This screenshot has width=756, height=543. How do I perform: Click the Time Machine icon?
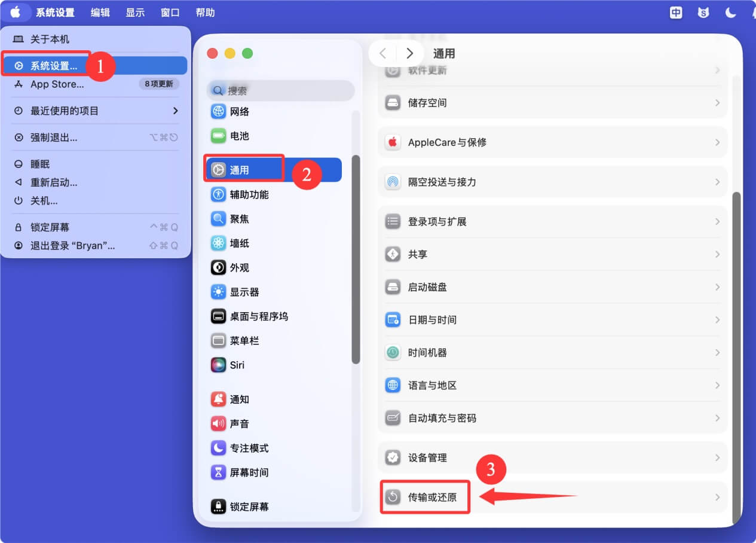click(393, 353)
